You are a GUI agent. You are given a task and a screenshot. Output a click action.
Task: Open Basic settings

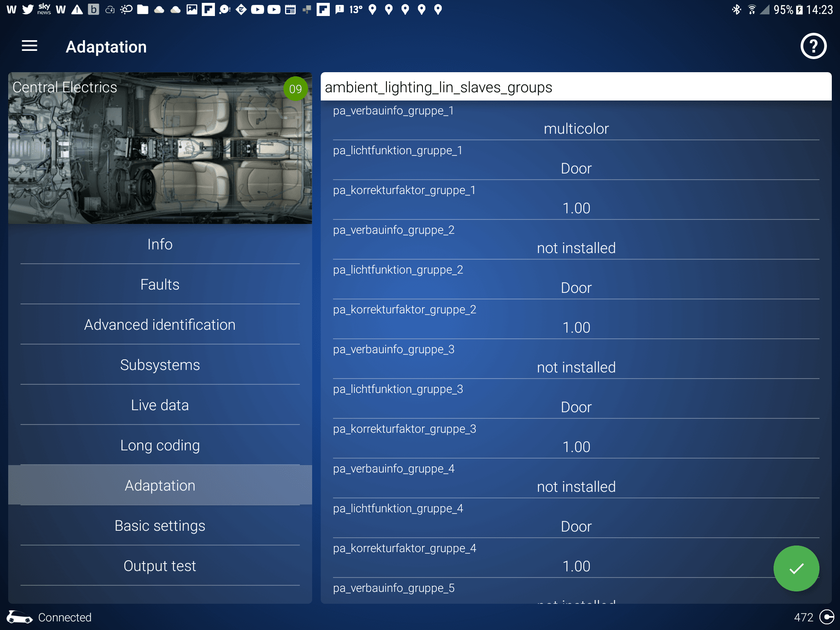point(160,526)
